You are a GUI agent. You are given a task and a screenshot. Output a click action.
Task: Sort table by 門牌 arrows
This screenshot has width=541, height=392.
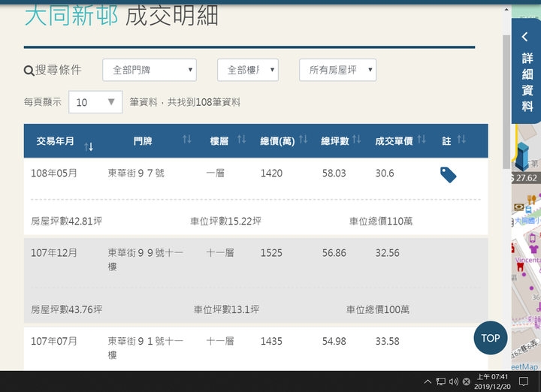(x=187, y=139)
